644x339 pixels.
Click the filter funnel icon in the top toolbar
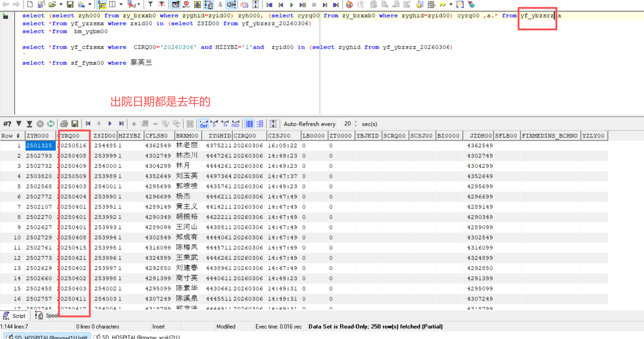[x=150, y=4]
